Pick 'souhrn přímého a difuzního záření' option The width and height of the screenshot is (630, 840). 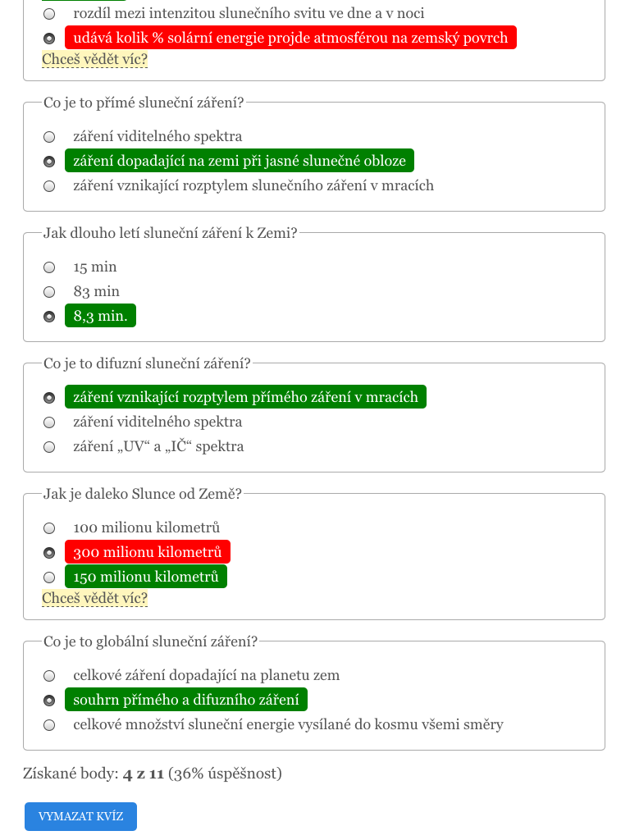tap(49, 701)
